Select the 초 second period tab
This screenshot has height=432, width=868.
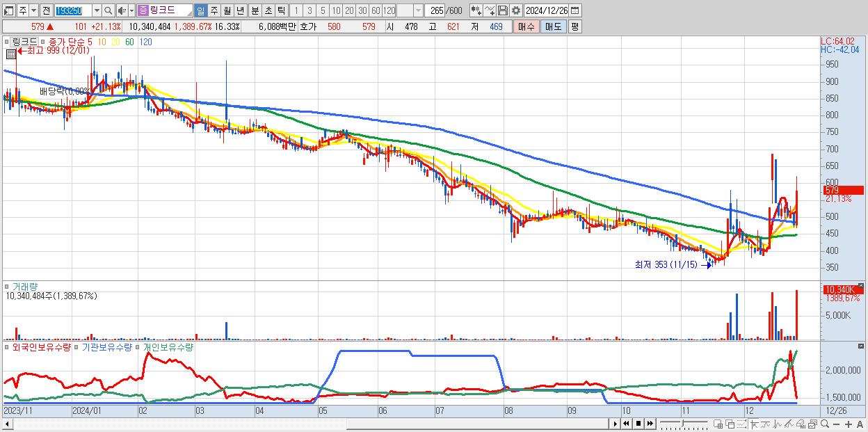(x=268, y=11)
